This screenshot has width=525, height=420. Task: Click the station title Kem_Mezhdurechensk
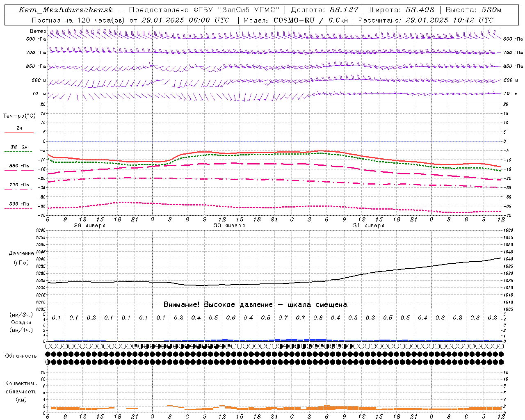coord(66,10)
